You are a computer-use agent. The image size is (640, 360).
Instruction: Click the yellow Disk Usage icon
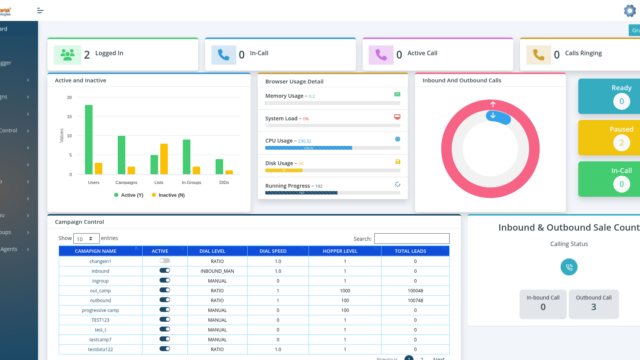pos(398,162)
